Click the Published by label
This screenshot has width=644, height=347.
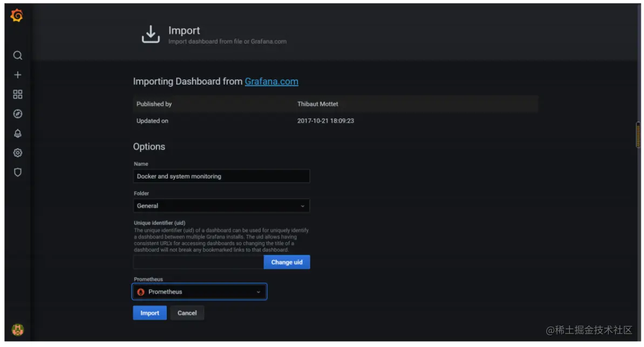[x=154, y=104]
